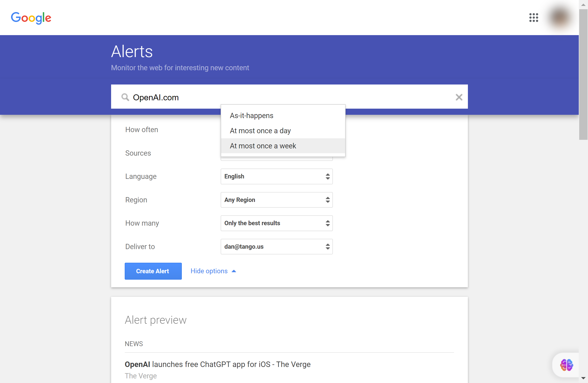Click the page scrollbar down arrow

click(x=583, y=379)
